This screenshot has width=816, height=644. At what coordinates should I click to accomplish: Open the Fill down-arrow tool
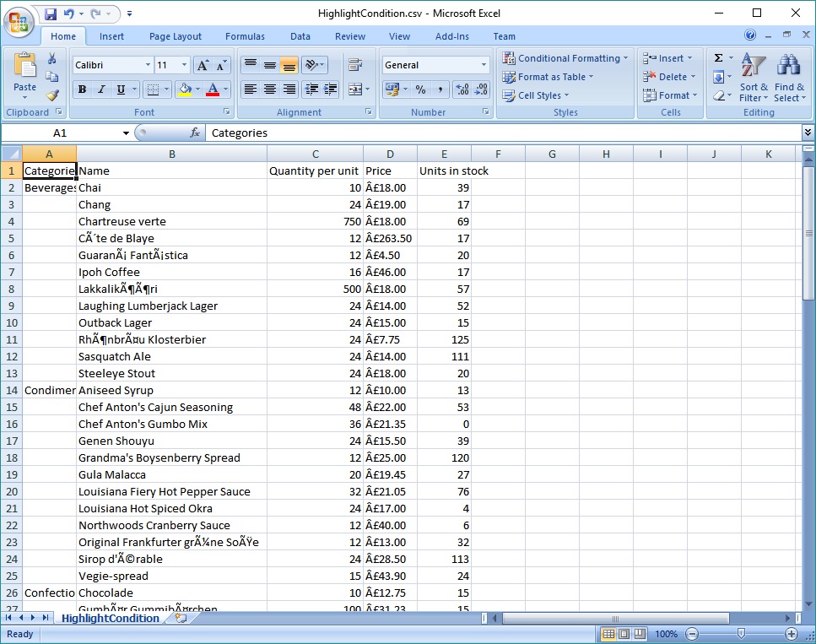718,77
